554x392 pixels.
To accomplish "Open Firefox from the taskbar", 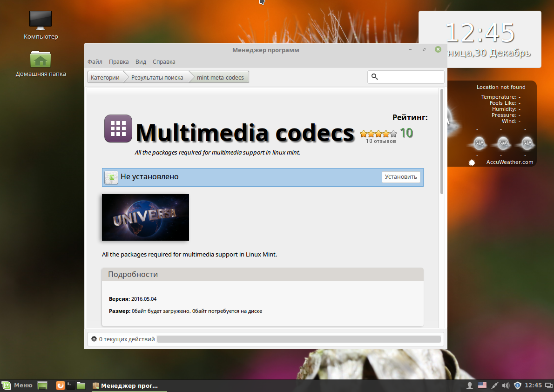I will pyautogui.click(x=61, y=385).
